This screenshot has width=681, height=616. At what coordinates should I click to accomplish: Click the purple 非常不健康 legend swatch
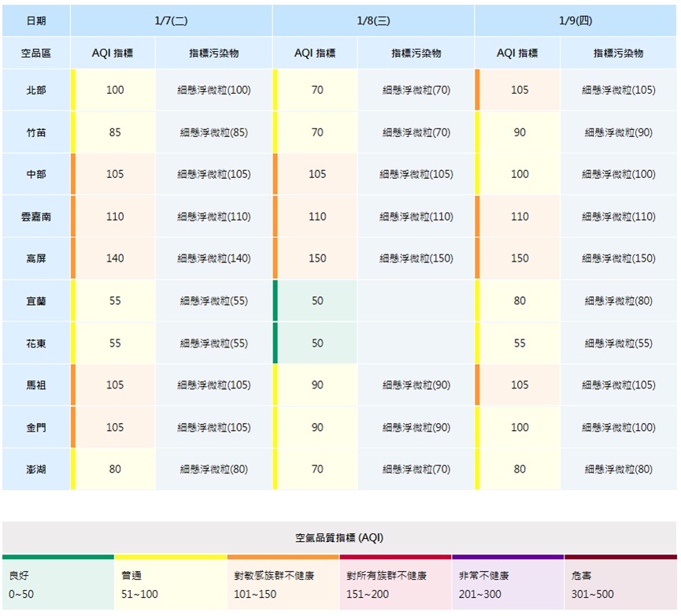point(508,582)
